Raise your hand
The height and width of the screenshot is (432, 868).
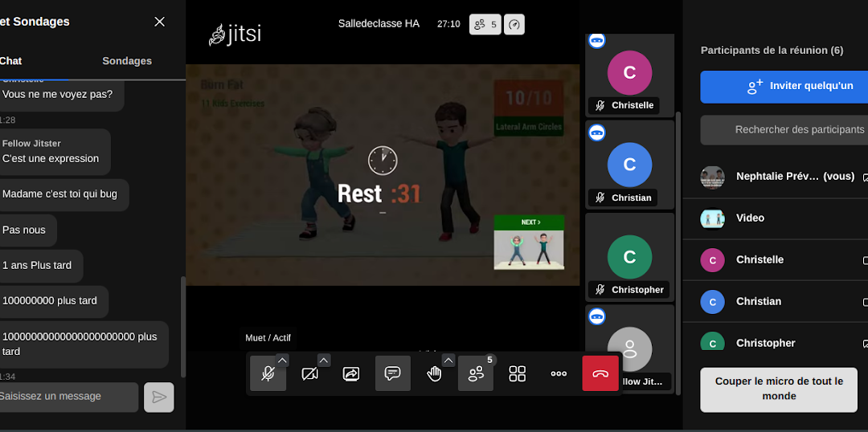[x=434, y=373]
